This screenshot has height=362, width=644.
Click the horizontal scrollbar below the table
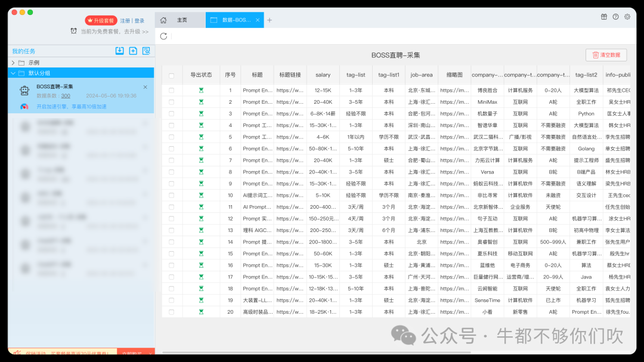(316, 352)
